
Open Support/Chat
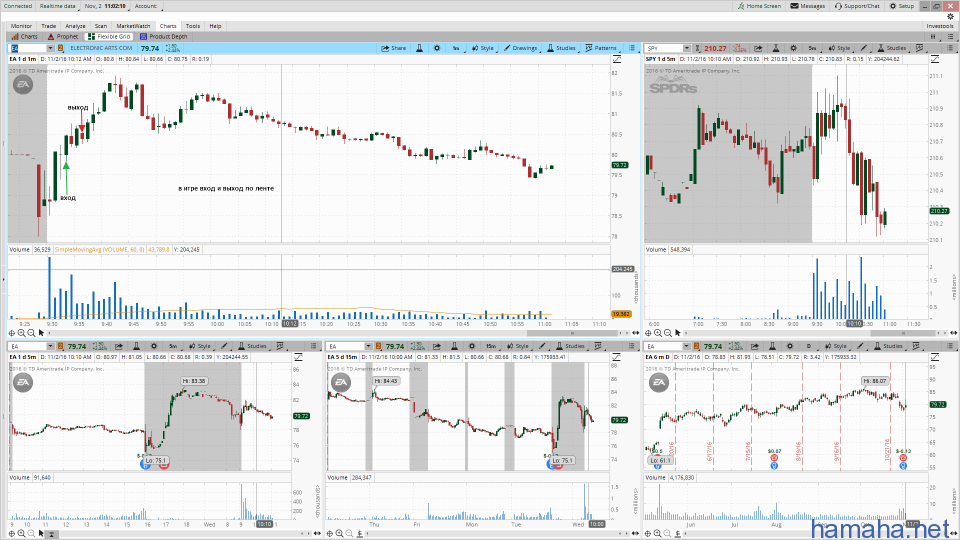click(857, 6)
